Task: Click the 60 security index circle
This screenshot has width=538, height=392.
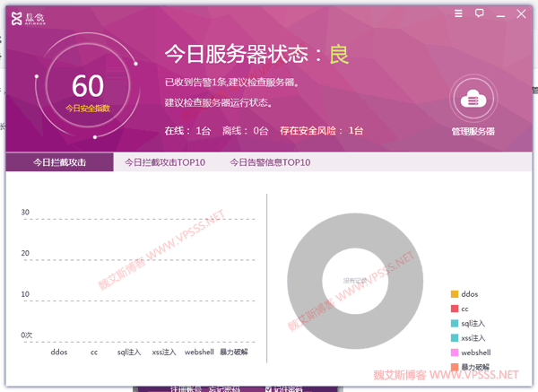Action: coord(88,88)
